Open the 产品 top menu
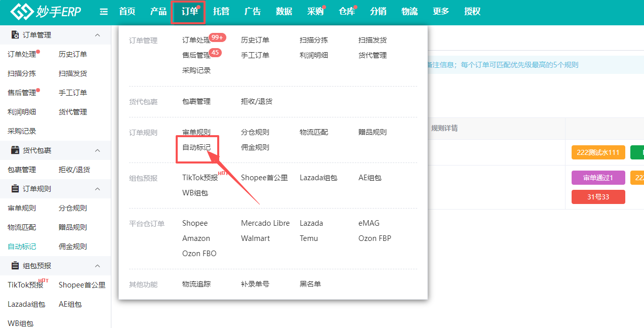644x328 pixels. tap(158, 12)
